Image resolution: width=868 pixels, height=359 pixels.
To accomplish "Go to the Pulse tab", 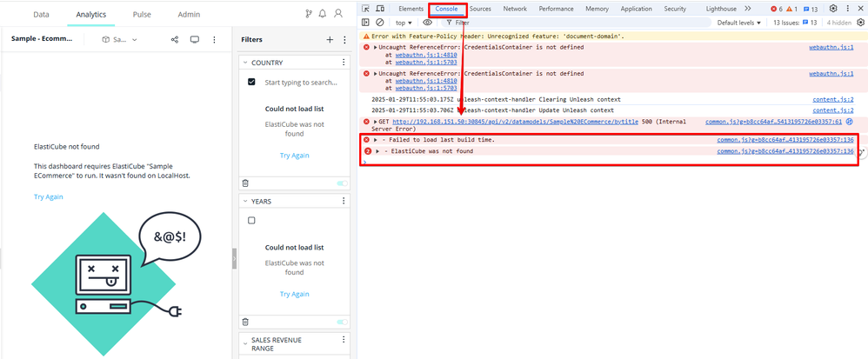I will pyautogui.click(x=142, y=15).
